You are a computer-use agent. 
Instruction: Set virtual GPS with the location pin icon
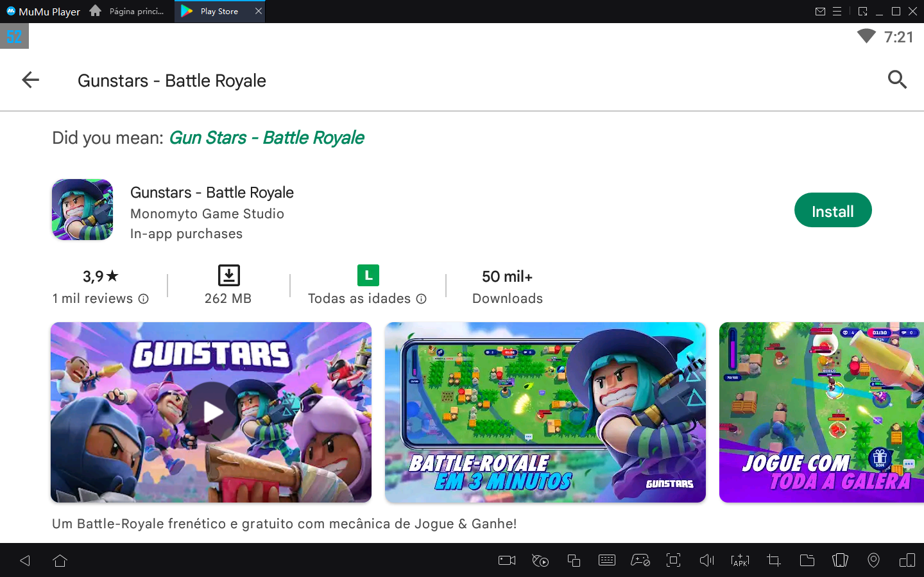coord(873,560)
